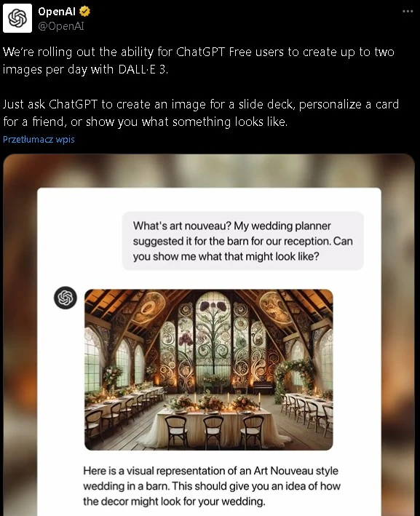Open the embedded chat screenshot media card

pos(209,335)
